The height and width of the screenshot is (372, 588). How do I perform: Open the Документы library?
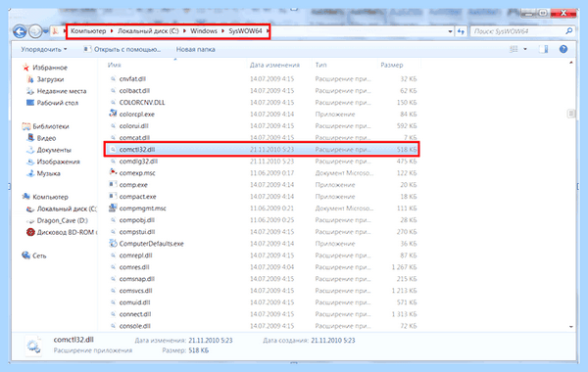tap(49, 150)
